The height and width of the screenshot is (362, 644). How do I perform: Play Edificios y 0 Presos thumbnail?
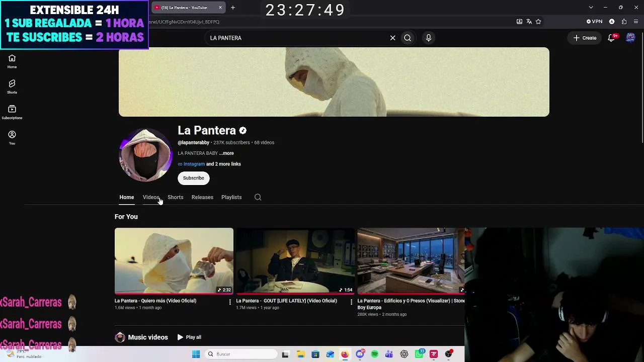(411, 261)
